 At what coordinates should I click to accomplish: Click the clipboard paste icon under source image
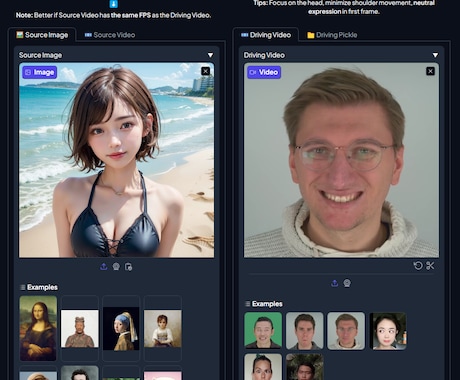click(x=128, y=267)
